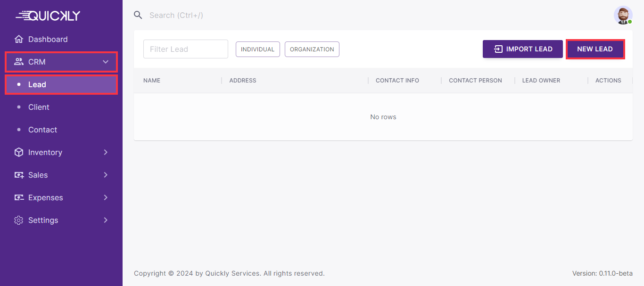Click the CRM people icon
This screenshot has height=286, width=644.
[x=19, y=62]
